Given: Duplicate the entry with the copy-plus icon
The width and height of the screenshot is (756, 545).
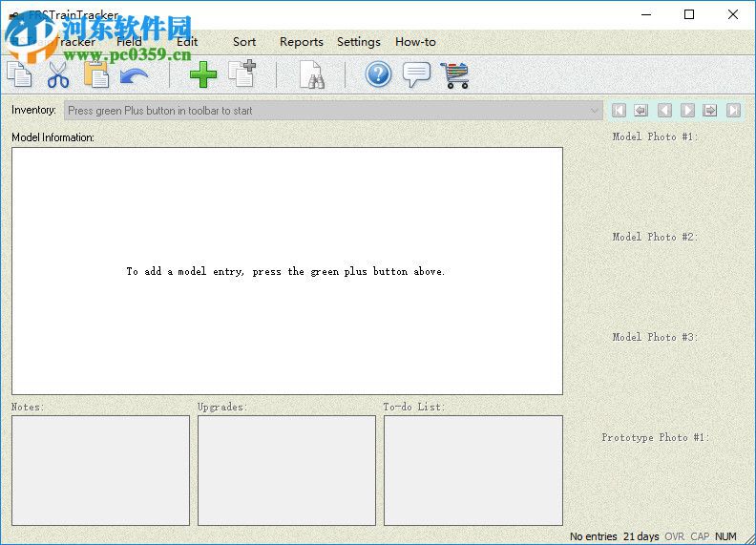Looking at the screenshot, I should pyautogui.click(x=241, y=73).
